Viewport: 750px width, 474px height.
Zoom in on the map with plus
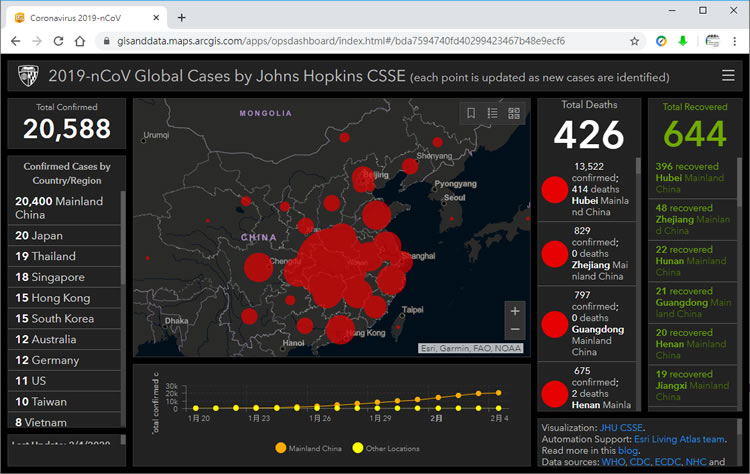click(515, 311)
